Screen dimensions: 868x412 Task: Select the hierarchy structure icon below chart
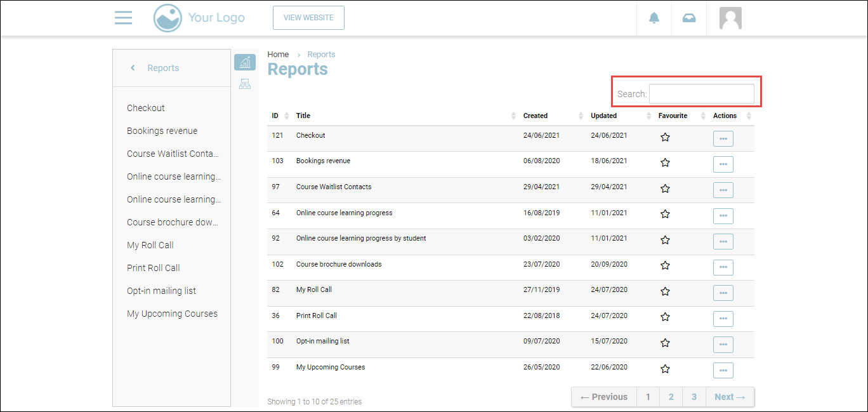point(244,84)
